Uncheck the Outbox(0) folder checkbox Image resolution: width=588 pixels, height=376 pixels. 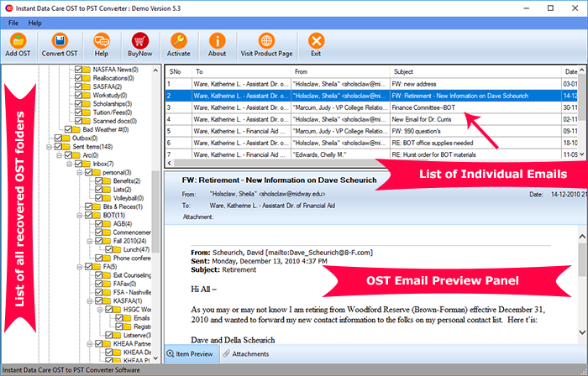(58, 138)
